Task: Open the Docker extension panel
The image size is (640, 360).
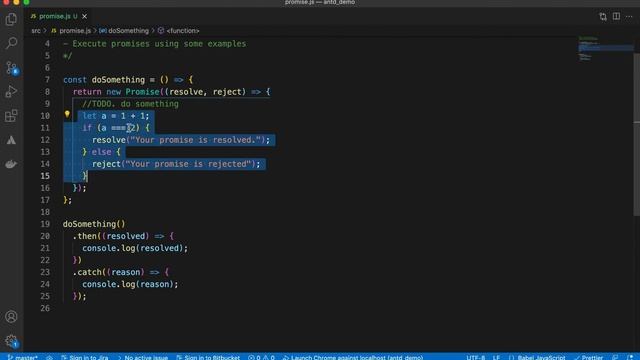Action: [x=11, y=164]
